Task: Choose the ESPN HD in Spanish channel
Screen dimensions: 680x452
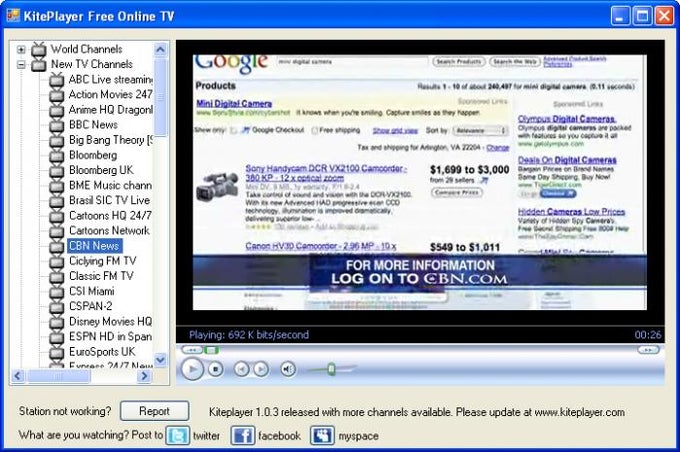Action: point(111,337)
